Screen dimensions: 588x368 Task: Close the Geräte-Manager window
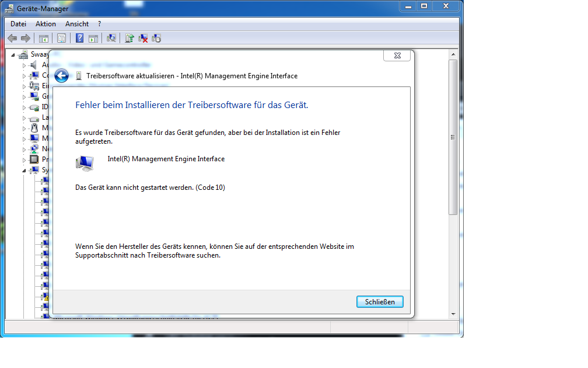pyautogui.click(x=446, y=6)
